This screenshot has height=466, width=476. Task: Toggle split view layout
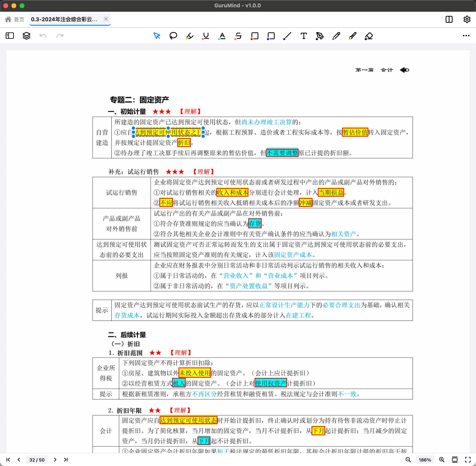coord(449,19)
